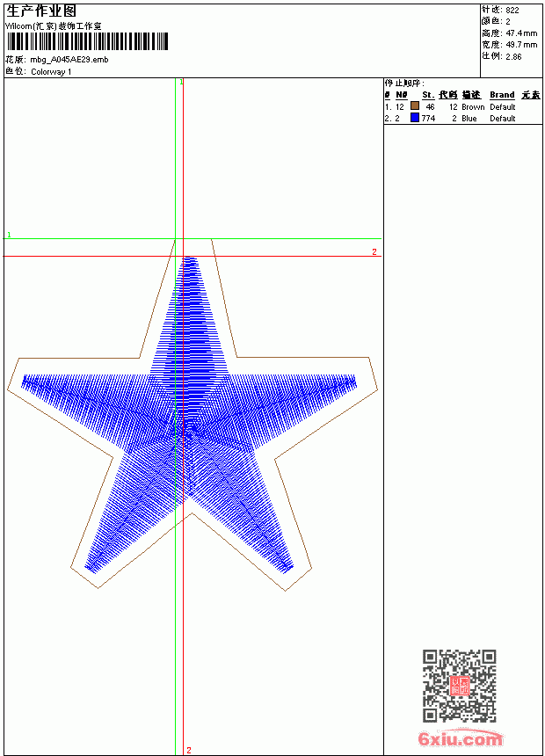This screenshot has height=756, width=545.
Task: Click the red marker 2 label on the right
Action: click(374, 251)
